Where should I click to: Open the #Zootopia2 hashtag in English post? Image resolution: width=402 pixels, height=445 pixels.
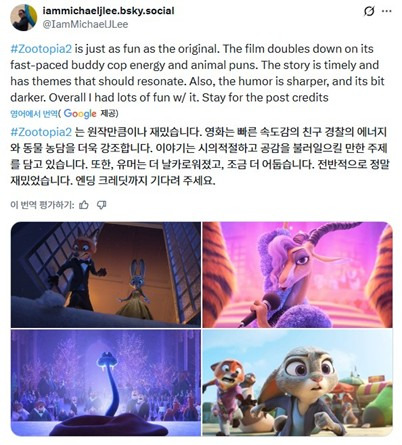[x=41, y=49]
